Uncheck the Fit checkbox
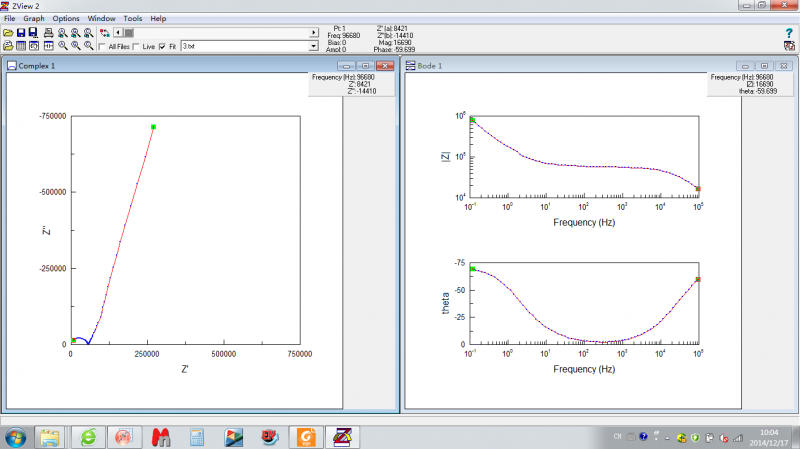800x449 pixels. coord(162,46)
